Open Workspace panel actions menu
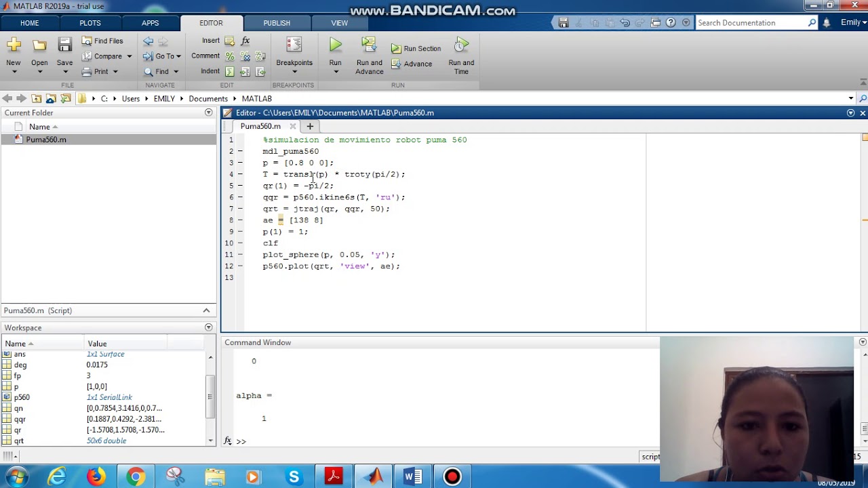 click(x=208, y=327)
